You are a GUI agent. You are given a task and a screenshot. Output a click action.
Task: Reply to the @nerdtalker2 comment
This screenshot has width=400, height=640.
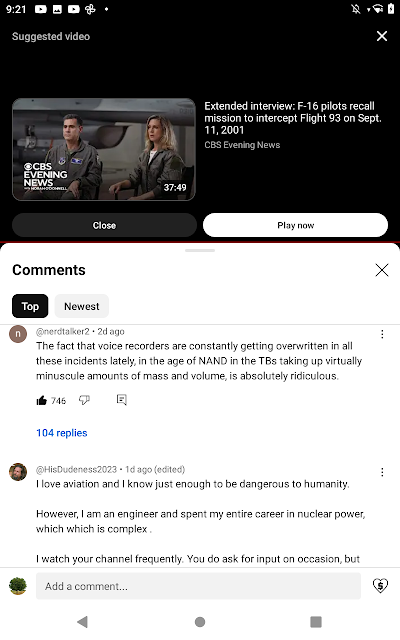(x=122, y=400)
